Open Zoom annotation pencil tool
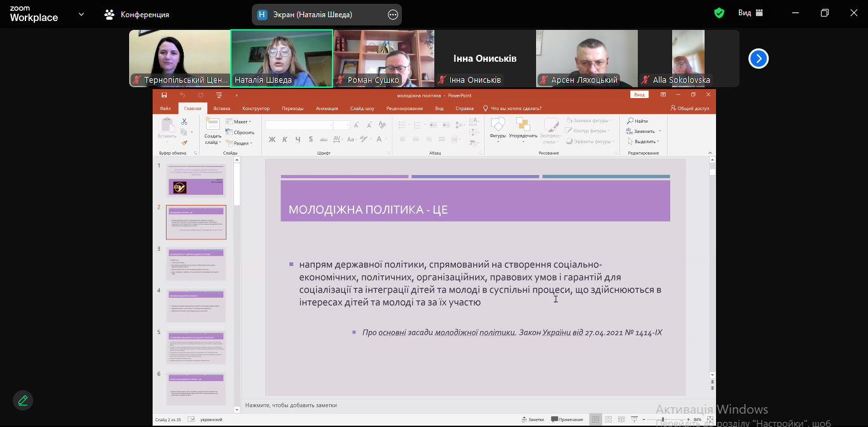Screen dimensions: 868x427 (x=23, y=400)
